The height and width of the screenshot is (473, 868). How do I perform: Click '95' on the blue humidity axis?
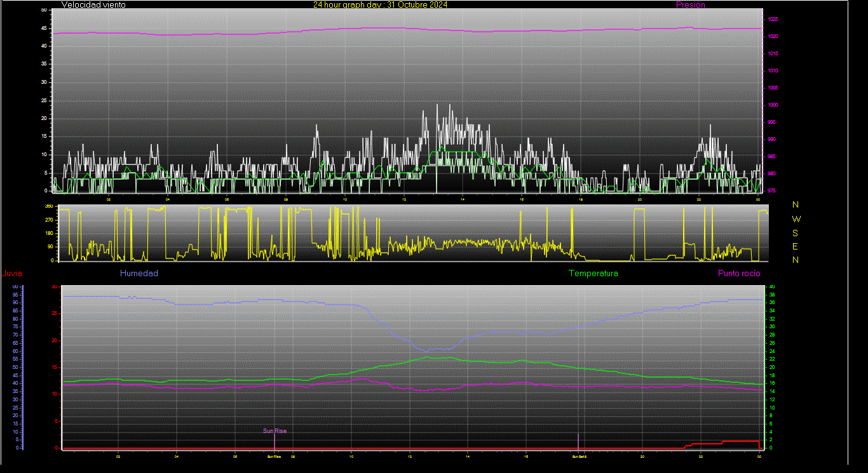pyautogui.click(x=15, y=295)
